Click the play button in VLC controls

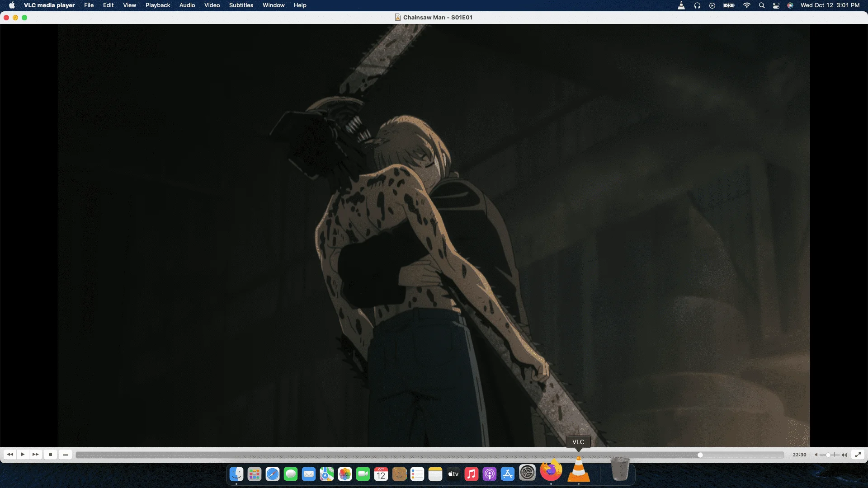click(23, 455)
